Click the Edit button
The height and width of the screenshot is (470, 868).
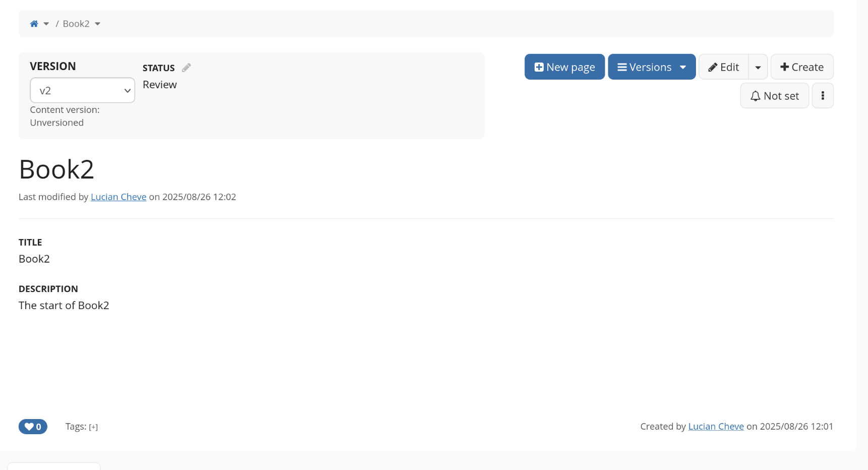click(x=723, y=67)
